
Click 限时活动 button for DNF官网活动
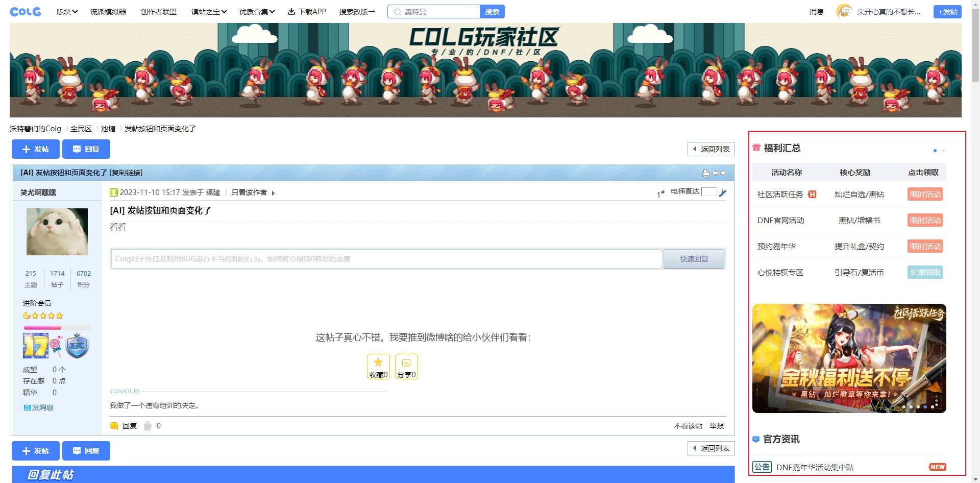tap(925, 220)
